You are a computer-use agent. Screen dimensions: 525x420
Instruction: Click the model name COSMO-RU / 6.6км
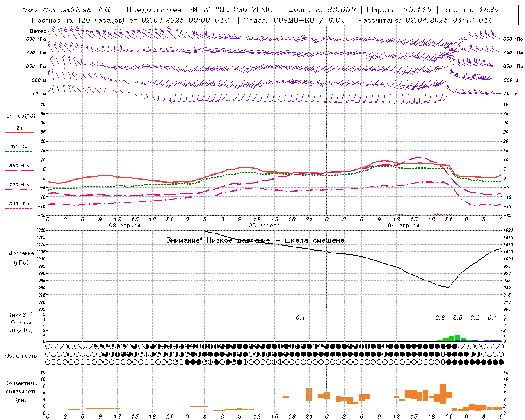[310, 20]
